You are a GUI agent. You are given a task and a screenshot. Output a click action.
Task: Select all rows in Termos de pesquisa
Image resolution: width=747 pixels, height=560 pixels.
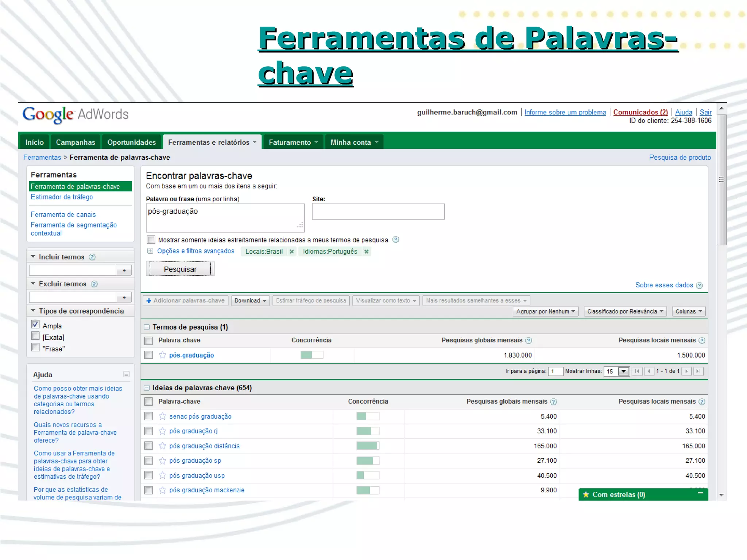(148, 341)
